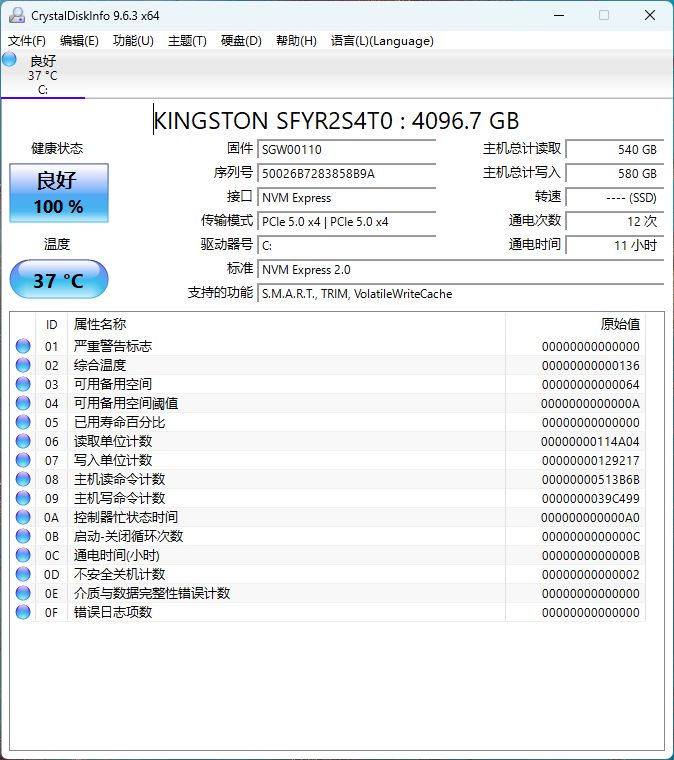Close the CrystalDiskInfo window
Screen dimensions: 674x760
pyautogui.click(x=650, y=16)
